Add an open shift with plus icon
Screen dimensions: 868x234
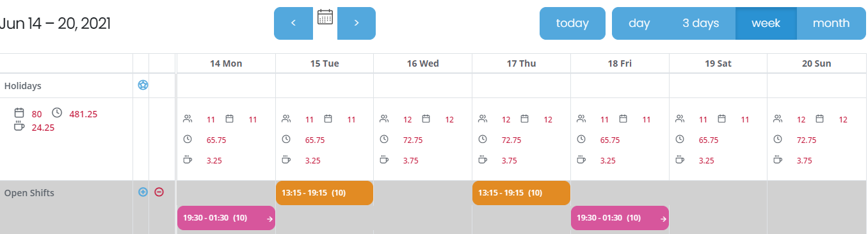pyautogui.click(x=143, y=192)
